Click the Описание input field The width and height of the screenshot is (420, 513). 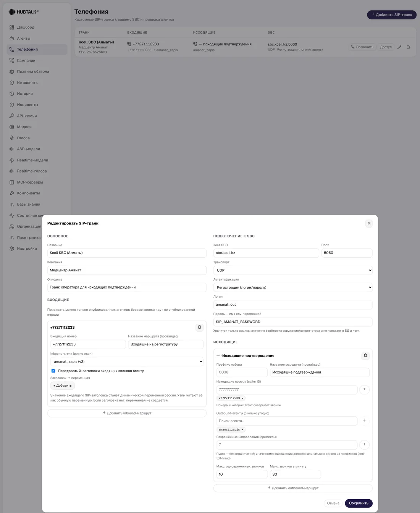click(127, 287)
